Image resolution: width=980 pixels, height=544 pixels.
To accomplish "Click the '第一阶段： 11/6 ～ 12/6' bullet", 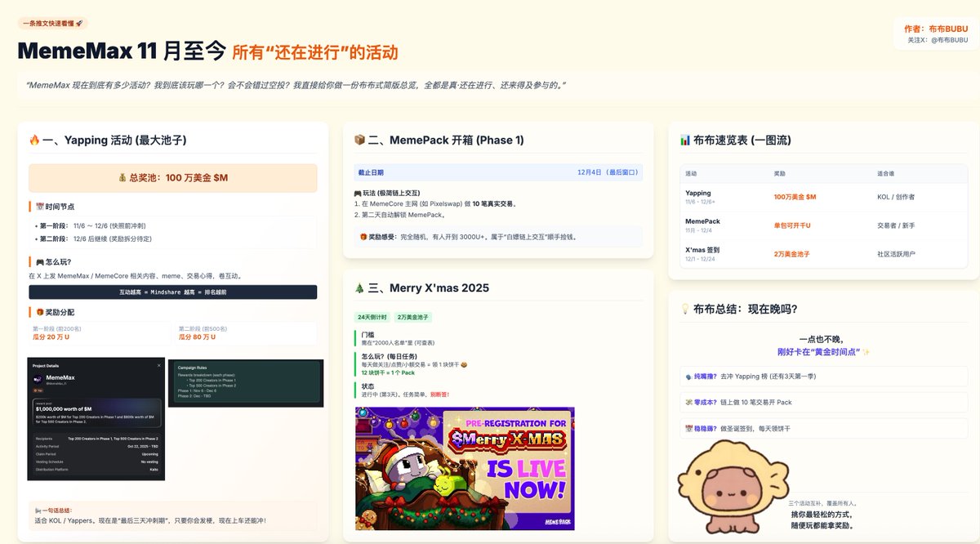I will coord(92,225).
